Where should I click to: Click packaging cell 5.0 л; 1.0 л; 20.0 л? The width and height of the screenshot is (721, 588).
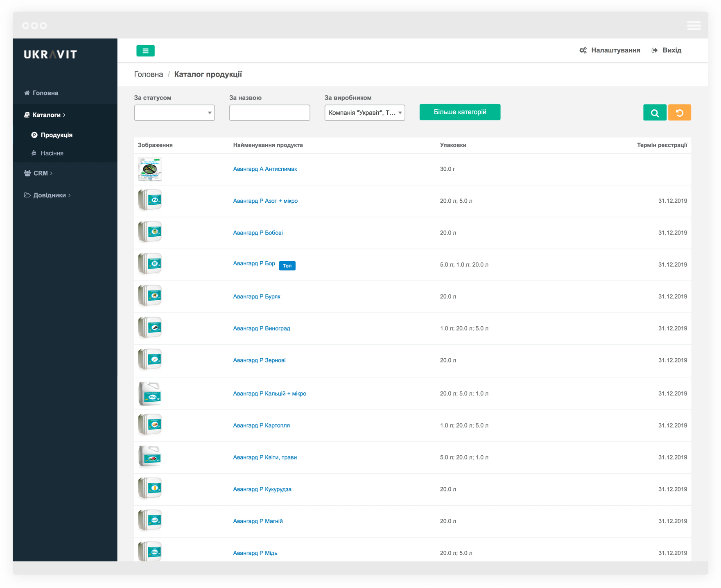(464, 265)
